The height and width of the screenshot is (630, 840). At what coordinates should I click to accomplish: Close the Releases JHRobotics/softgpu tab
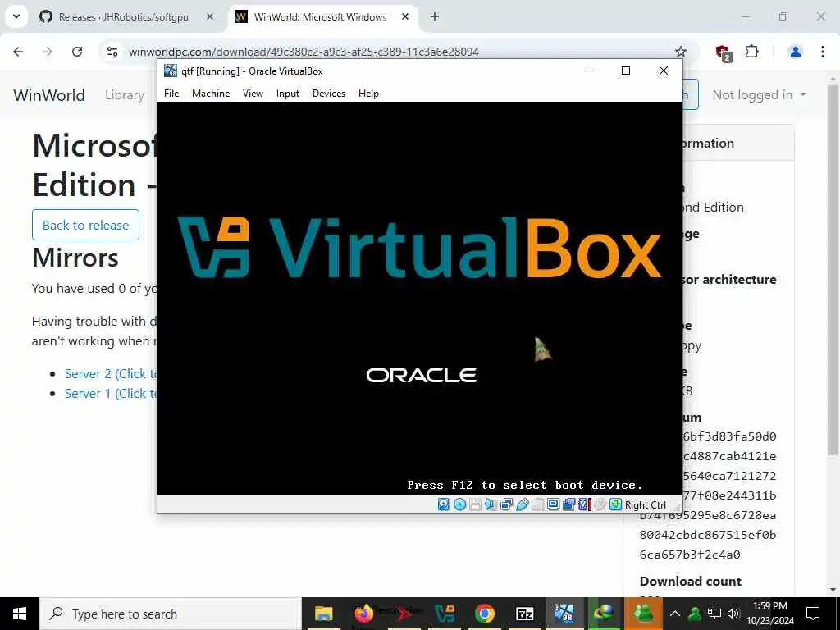click(x=210, y=17)
